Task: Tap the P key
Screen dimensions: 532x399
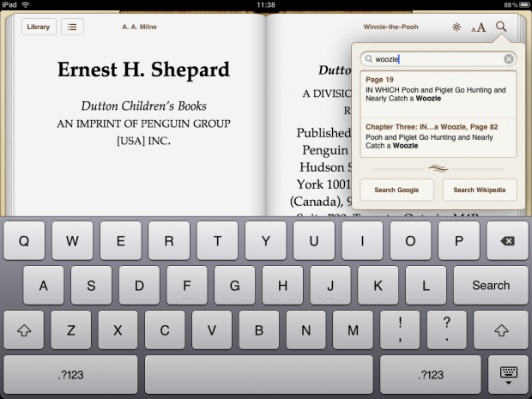Action: (x=459, y=240)
